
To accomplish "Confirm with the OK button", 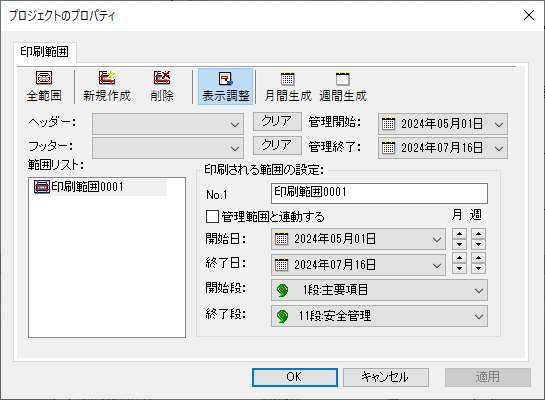I will pyautogui.click(x=295, y=377).
